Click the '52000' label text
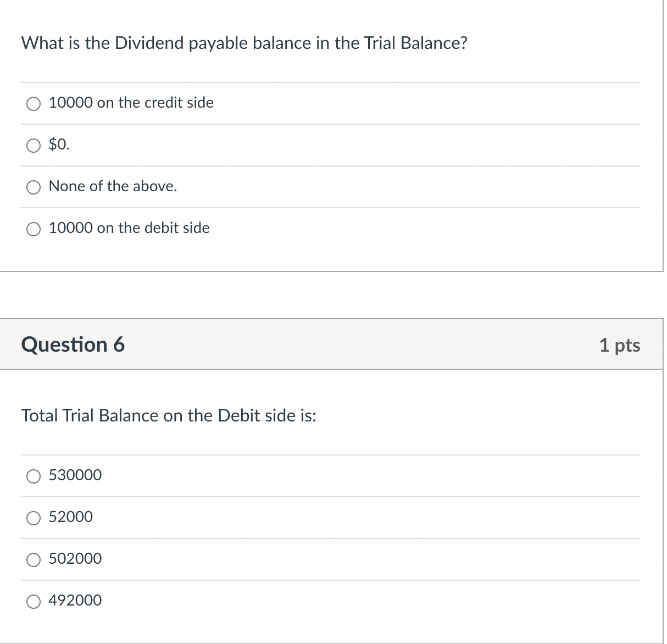The height and width of the screenshot is (644, 667). (70, 517)
